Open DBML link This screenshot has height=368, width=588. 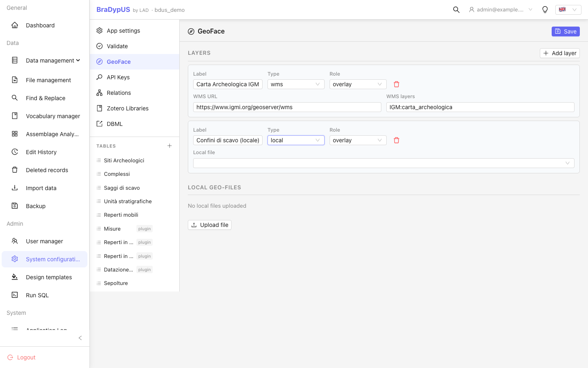tap(134, 124)
